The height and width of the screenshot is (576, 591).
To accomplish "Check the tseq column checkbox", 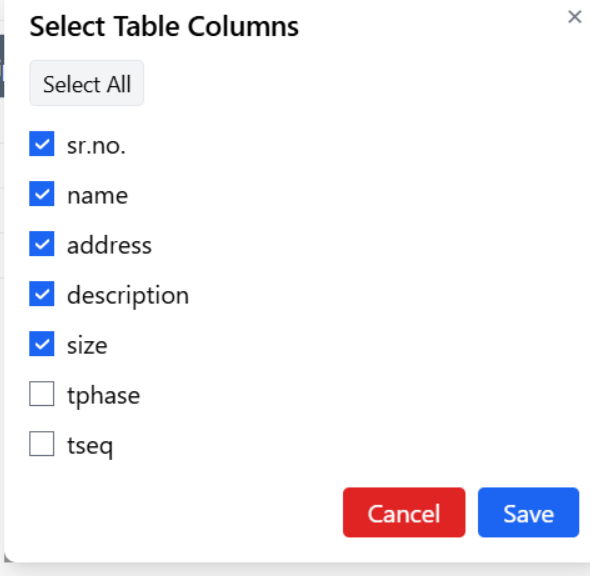I will point(42,444).
